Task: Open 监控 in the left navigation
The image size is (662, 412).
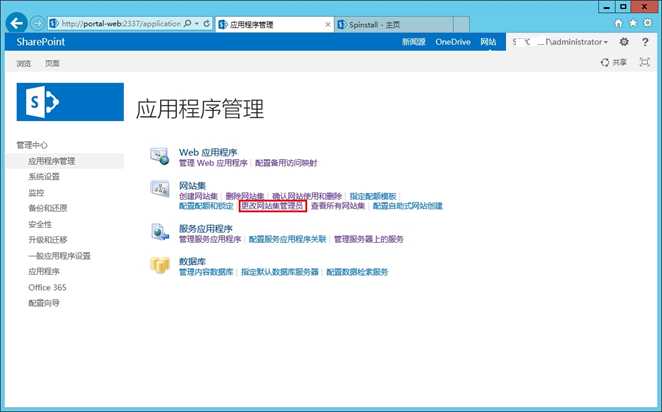Action: pos(36,192)
